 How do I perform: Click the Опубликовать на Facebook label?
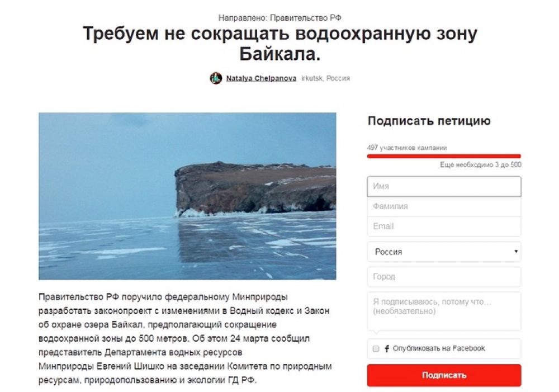pos(438,348)
